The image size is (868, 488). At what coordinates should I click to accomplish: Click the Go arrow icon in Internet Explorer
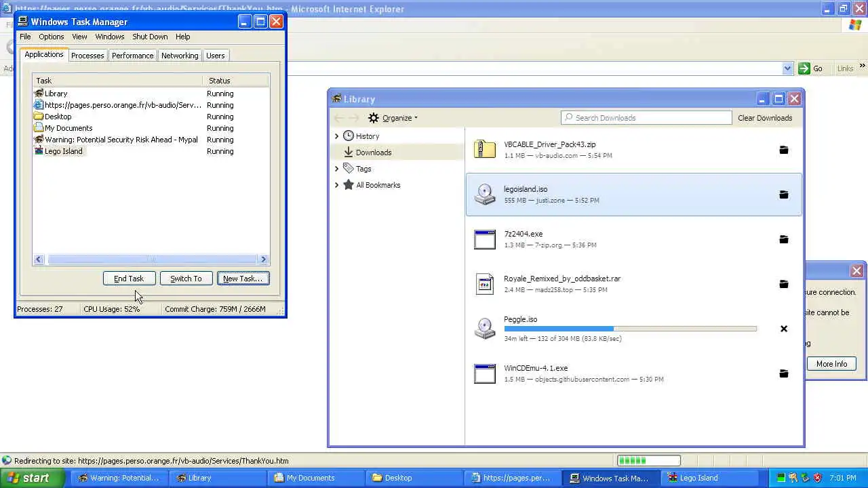click(804, 68)
